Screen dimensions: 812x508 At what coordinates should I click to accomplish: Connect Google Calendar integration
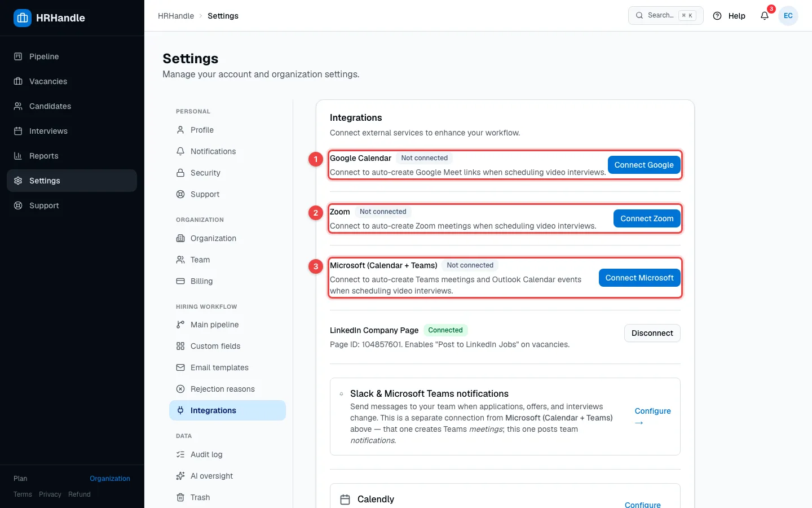[644, 165]
